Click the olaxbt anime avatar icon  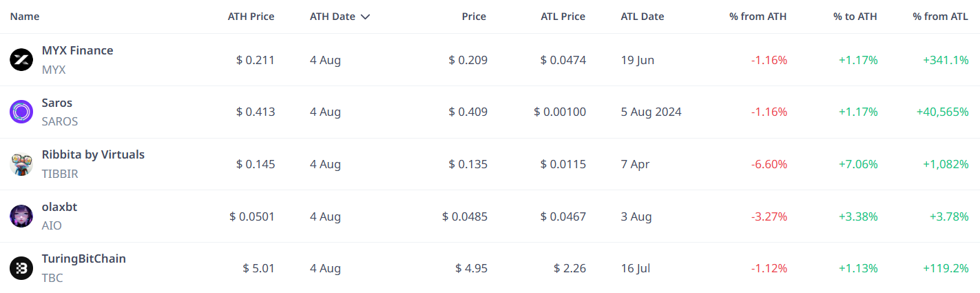21,216
